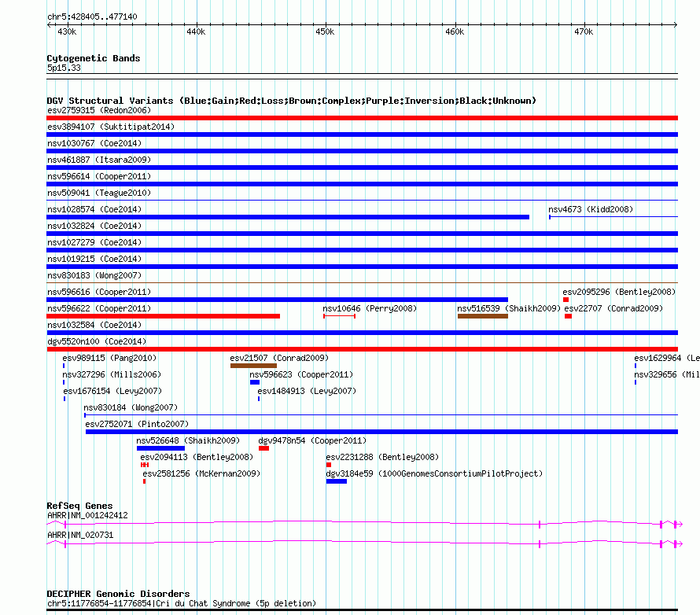700x615 pixels.
Task: Click the red nsv596622 (Cooper2011) loss bar
Action: (163, 316)
